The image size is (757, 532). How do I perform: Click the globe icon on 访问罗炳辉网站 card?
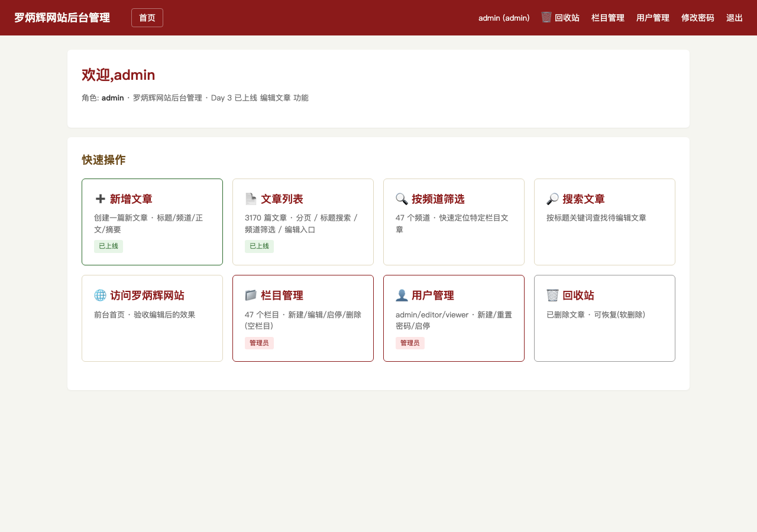click(x=100, y=296)
